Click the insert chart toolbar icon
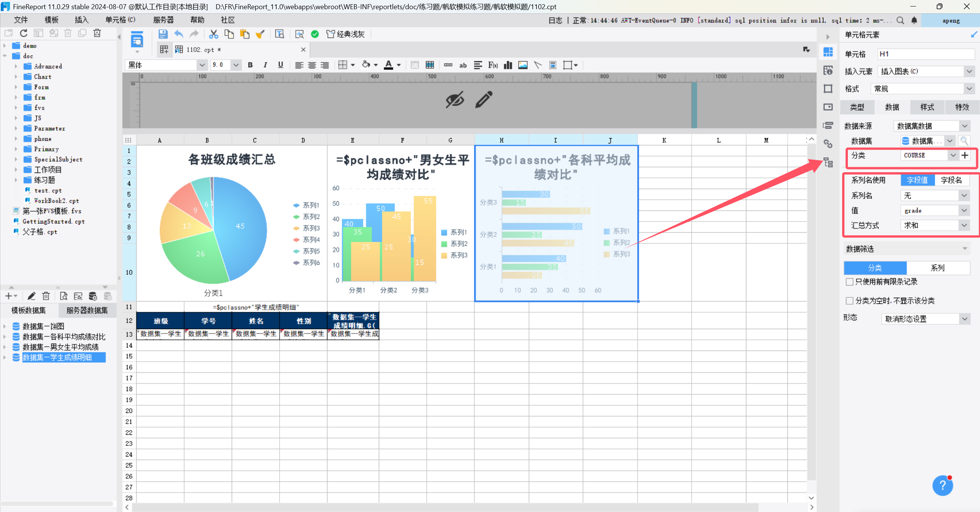Screen dimensions: 980x512 (x=508, y=65)
